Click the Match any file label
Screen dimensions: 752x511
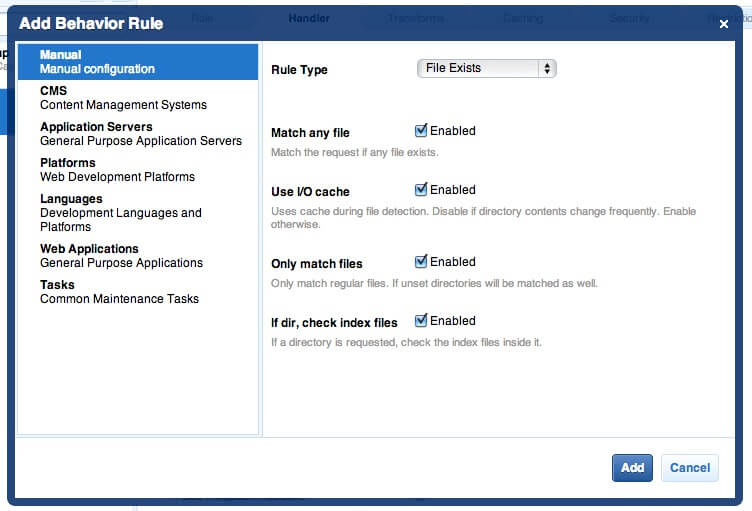point(310,133)
